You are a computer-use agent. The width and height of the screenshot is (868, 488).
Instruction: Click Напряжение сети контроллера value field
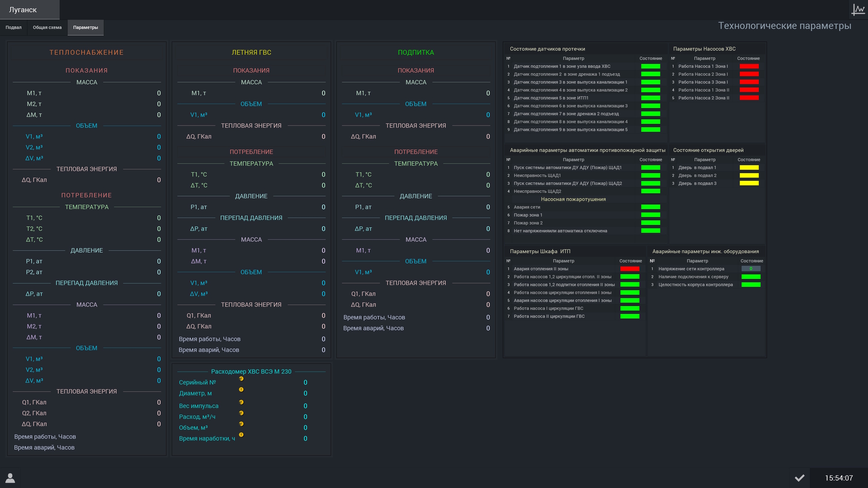[751, 269]
